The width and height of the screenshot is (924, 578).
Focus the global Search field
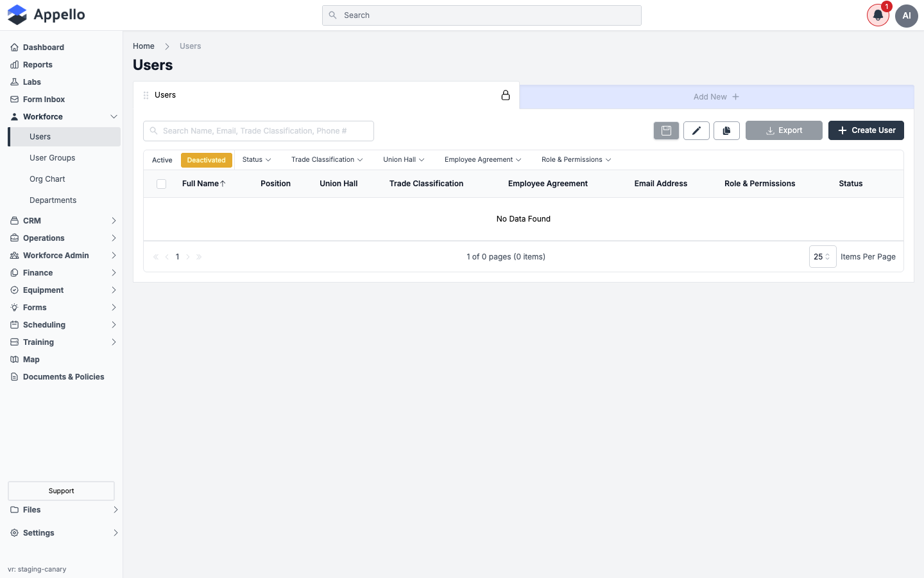pyautogui.click(x=482, y=15)
